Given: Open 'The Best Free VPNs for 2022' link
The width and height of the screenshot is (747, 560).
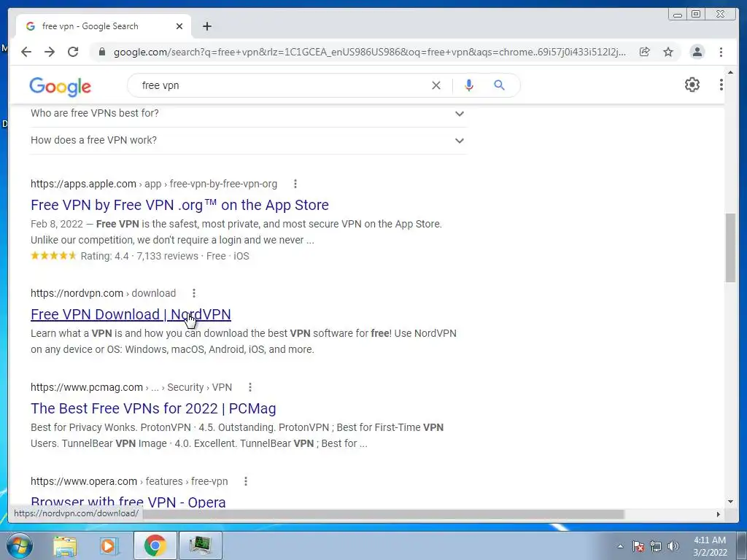Looking at the screenshot, I should point(153,408).
